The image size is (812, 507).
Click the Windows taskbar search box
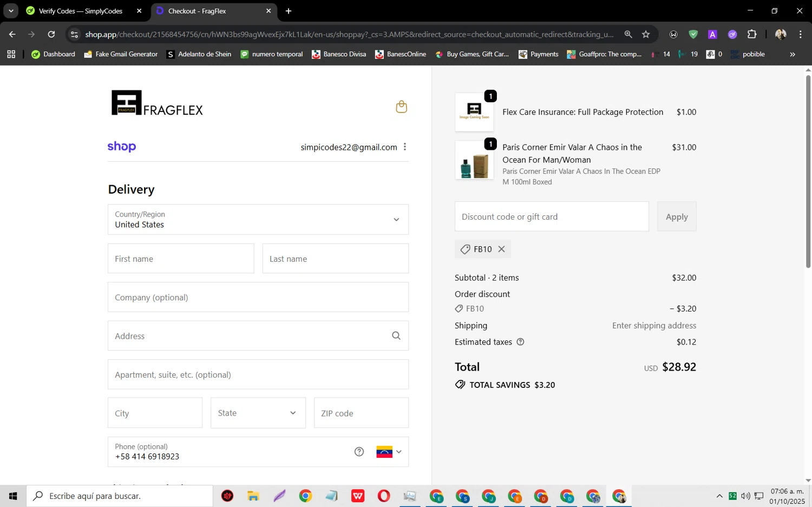pos(120,496)
